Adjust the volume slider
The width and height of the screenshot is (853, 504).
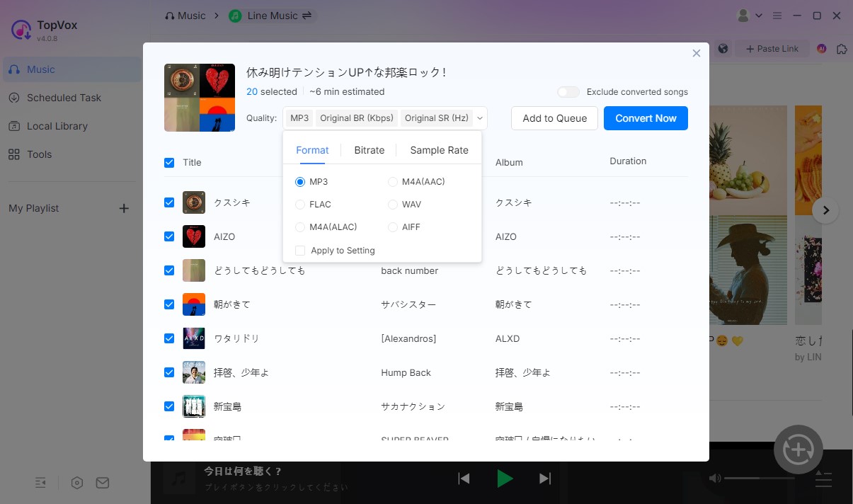[761, 479]
